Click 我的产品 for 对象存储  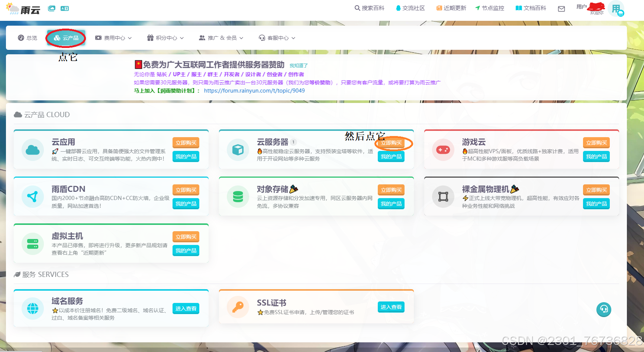click(x=391, y=204)
